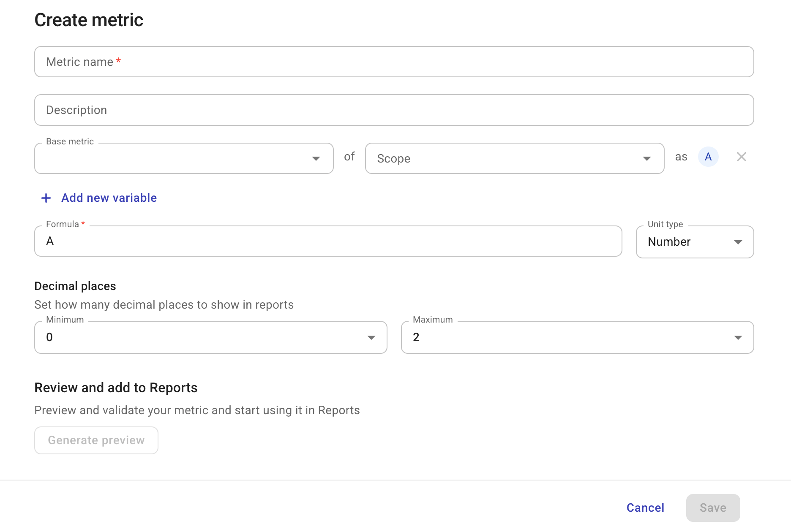Screen dimensions: 791x532
Task: Remove the variable row with the X icon
Action: coord(742,157)
